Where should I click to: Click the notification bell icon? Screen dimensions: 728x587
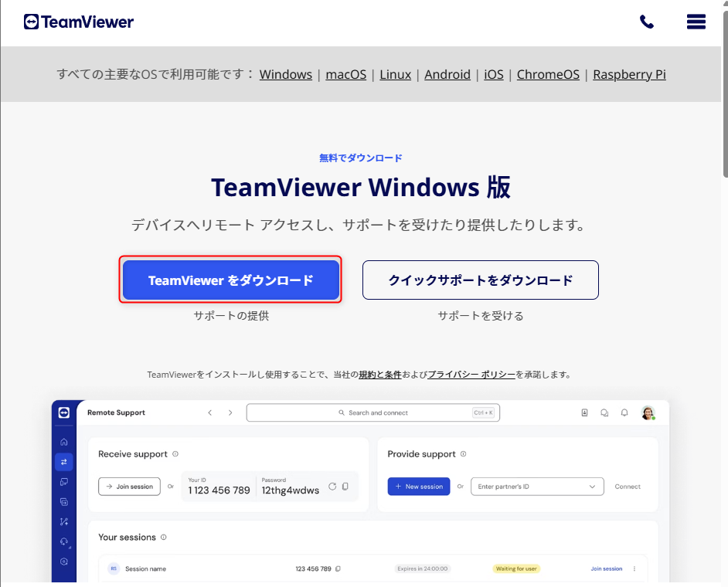624,412
